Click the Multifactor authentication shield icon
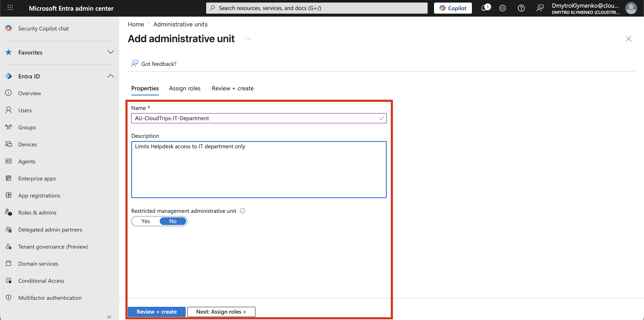Viewport: 644px width, 320px height. coord(9,297)
